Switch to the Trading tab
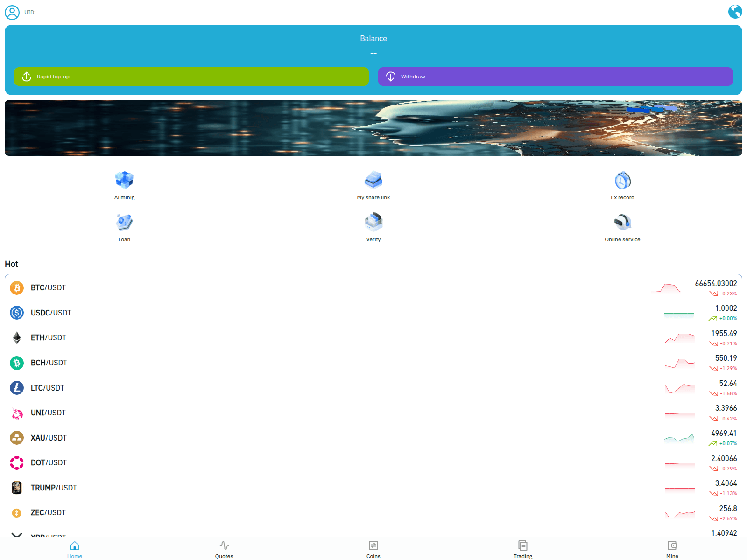 [x=523, y=549]
